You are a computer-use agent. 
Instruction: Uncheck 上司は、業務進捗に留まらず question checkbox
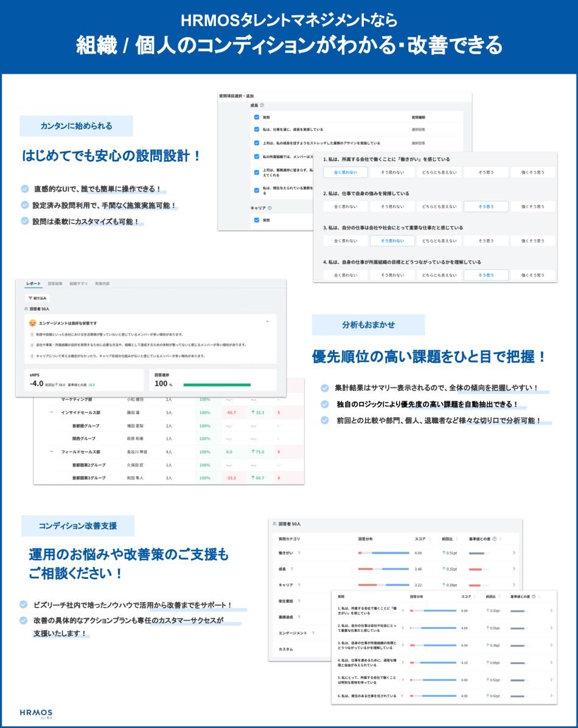(x=257, y=172)
